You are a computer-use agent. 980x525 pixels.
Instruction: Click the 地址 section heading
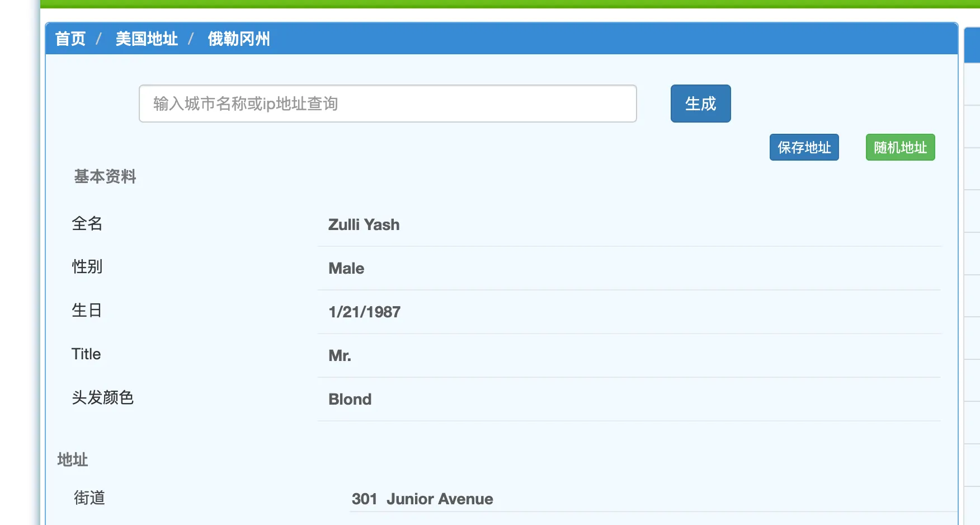tap(73, 460)
